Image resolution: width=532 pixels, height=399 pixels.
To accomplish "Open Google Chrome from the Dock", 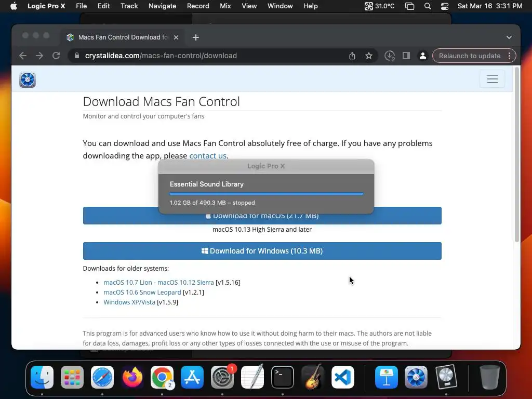I will pos(162,377).
